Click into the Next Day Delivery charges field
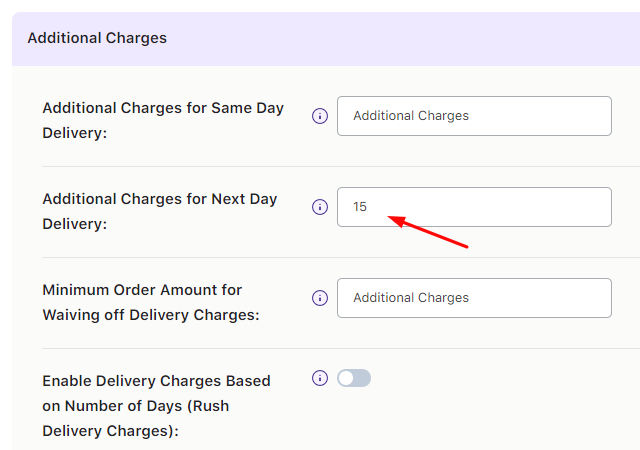Viewport: 640px width, 450px height. (474, 207)
